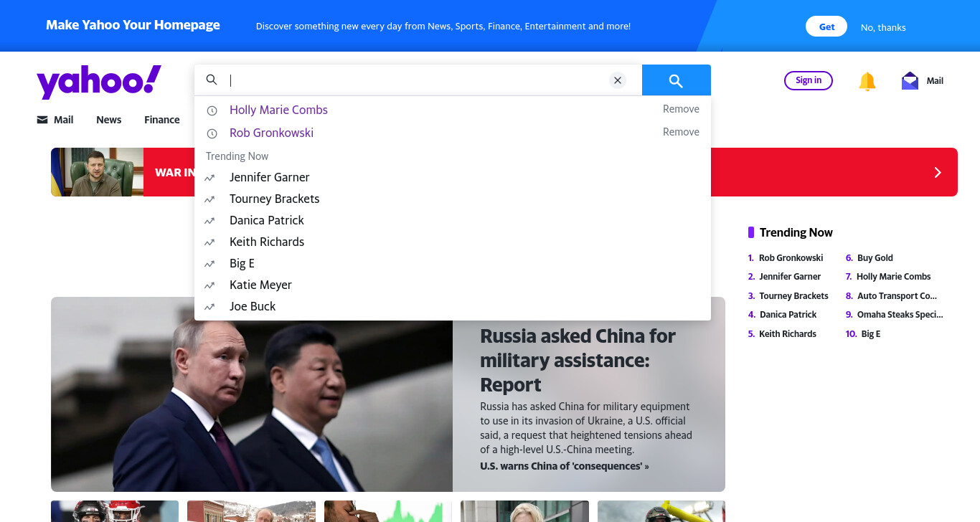Viewport: 980px width, 522px height.
Task: Open Tourney Brackets in Trending Now sidebar
Action: (x=793, y=295)
